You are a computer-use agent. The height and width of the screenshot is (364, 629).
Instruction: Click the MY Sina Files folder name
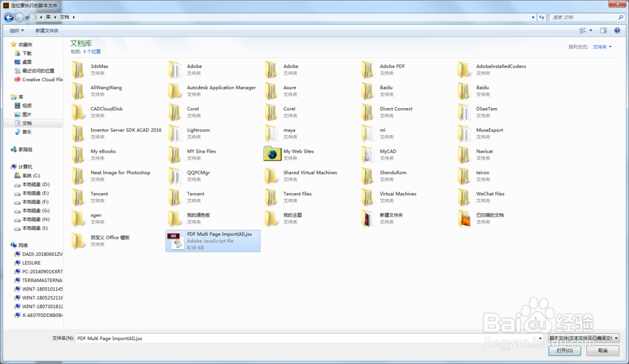tap(201, 151)
